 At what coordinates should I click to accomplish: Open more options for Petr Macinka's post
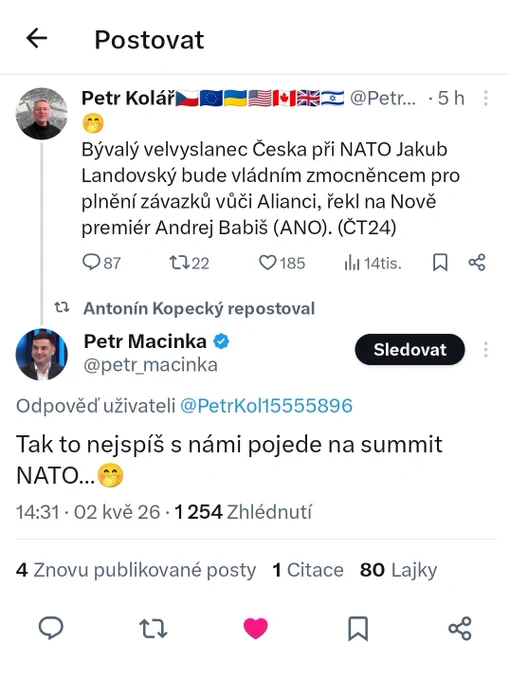[x=486, y=349]
